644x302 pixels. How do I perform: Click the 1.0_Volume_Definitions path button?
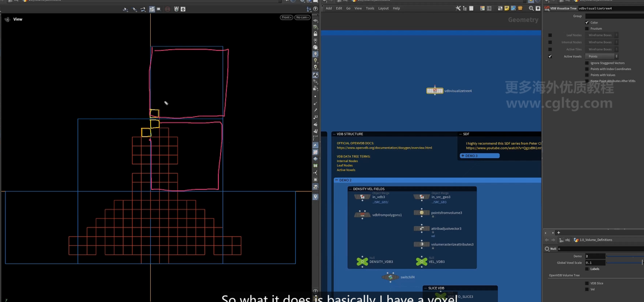pyautogui.click(x=593, y=240)
